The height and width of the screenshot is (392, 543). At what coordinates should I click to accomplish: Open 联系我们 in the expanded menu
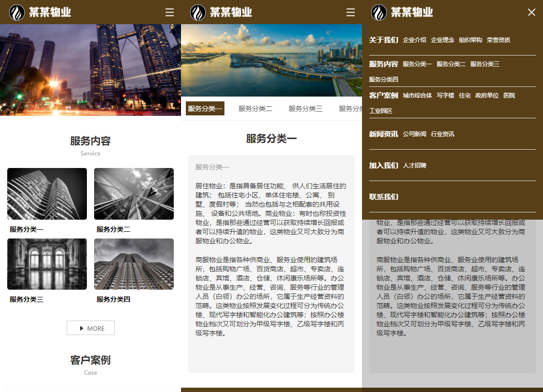click(x=384, y=196)
